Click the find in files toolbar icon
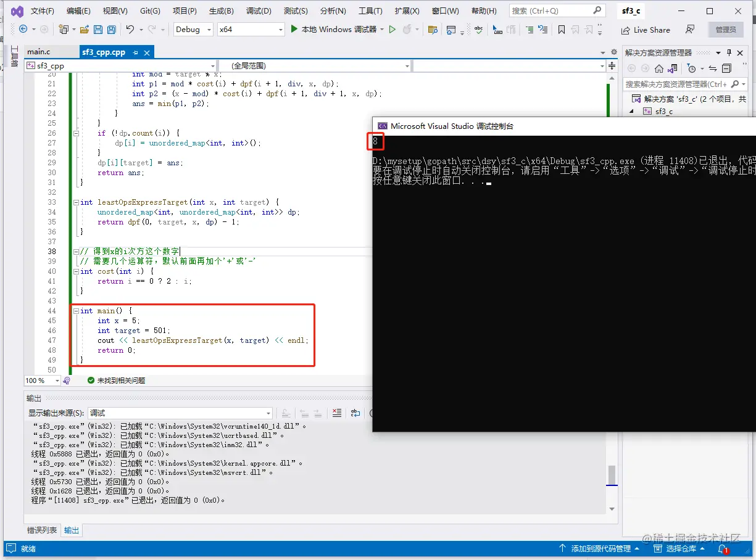756x560 pixels. 433,30
